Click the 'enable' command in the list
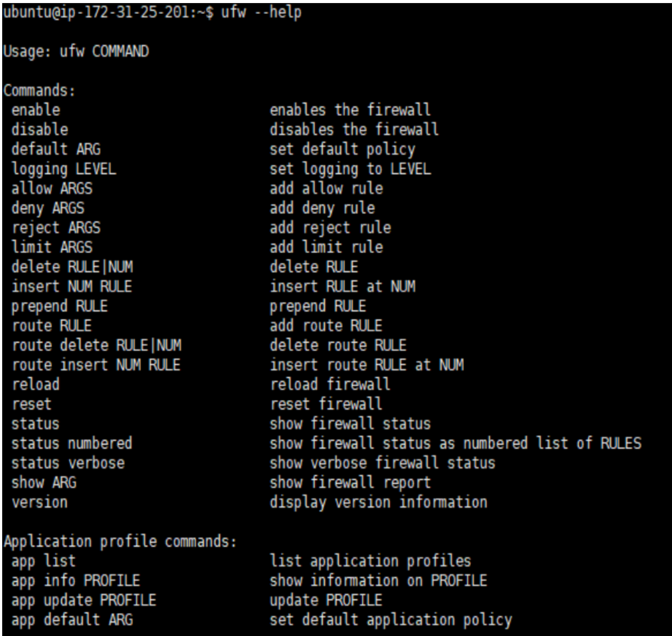 tap(36, 110)
